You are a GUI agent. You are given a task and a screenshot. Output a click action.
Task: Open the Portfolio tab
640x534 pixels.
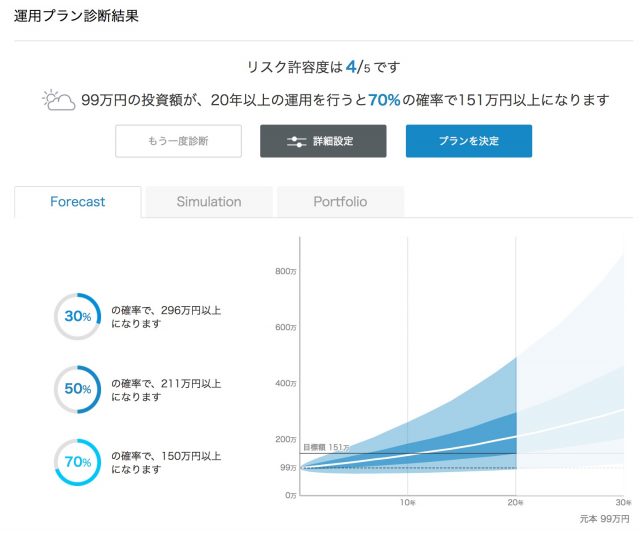pos(340,202)
